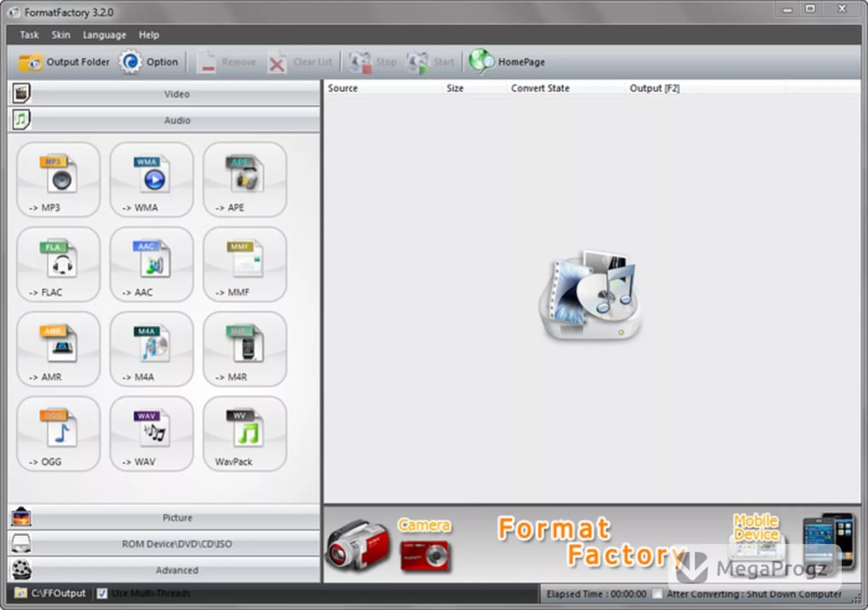Click the Picture category icon

21,517
